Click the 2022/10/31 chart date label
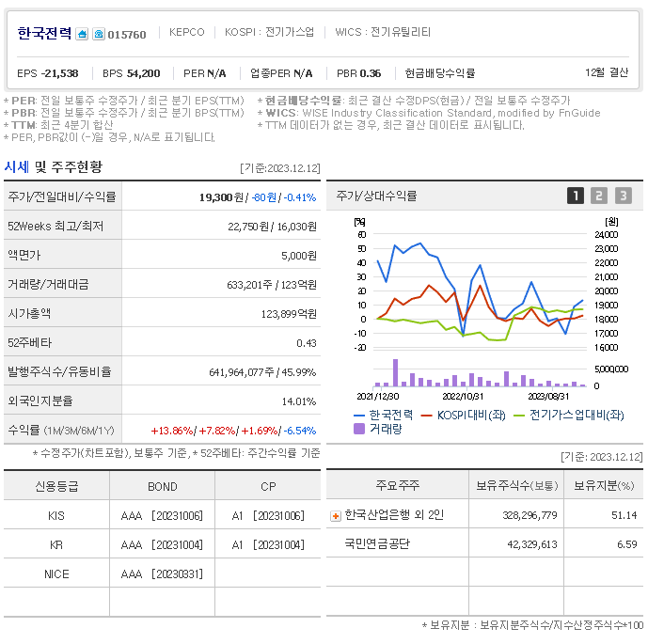The width and height of the screenshot is (648, 644). [463, 397]
